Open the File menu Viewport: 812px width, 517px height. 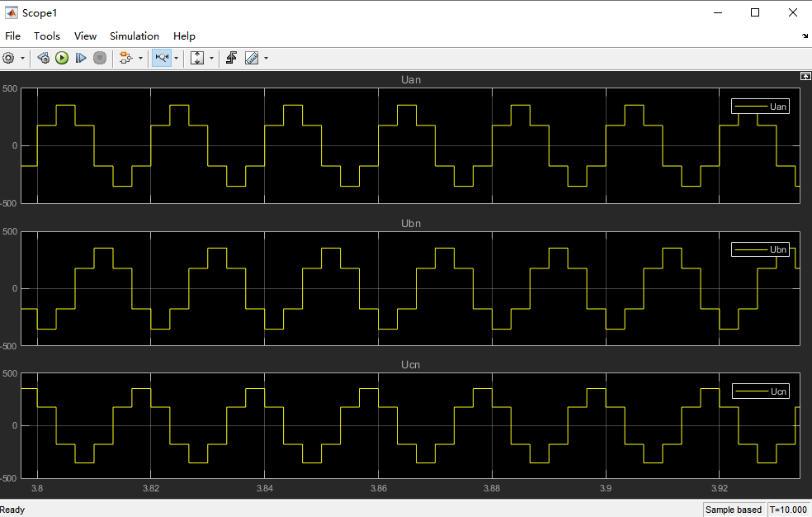tap(12, 36)
